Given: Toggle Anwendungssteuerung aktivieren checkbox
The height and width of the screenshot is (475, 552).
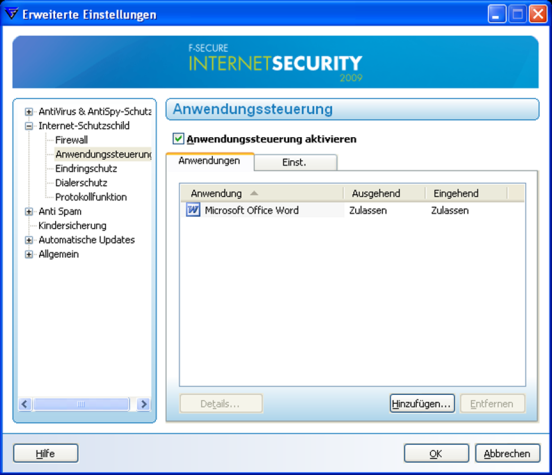Looking at the screenshot, I should [x=178, y=139].
